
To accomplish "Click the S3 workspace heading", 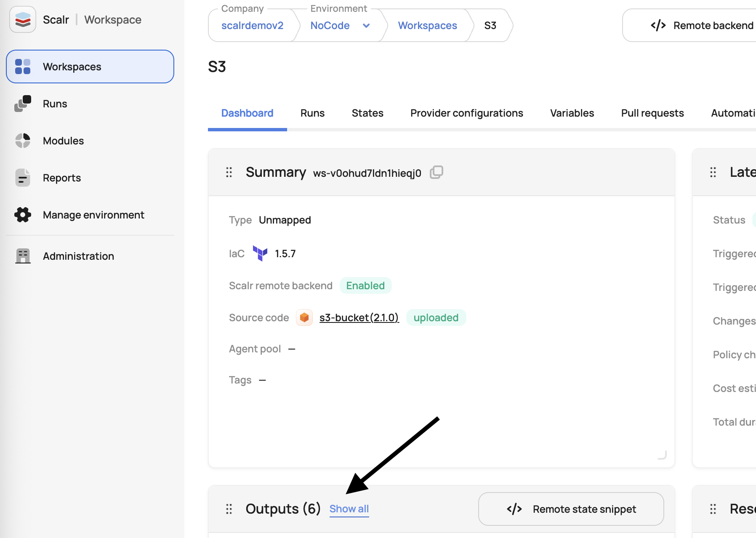I will point(217,67).
